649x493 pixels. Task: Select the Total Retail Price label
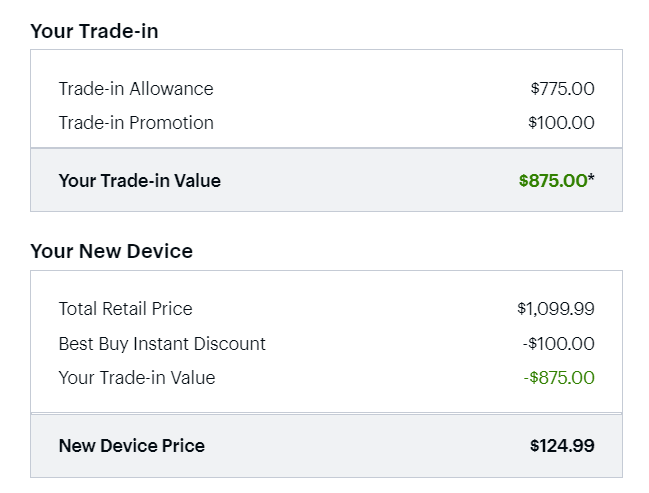[x=125, y=309]
